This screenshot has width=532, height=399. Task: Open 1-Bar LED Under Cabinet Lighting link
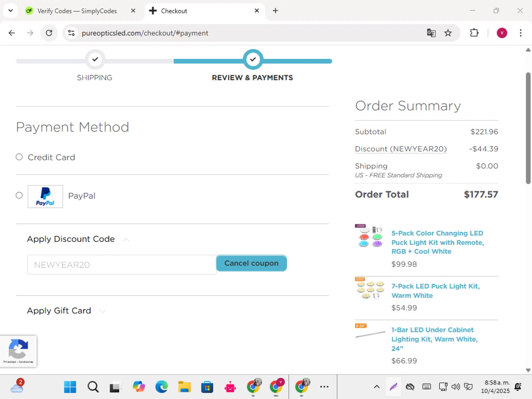click(434, 339)
